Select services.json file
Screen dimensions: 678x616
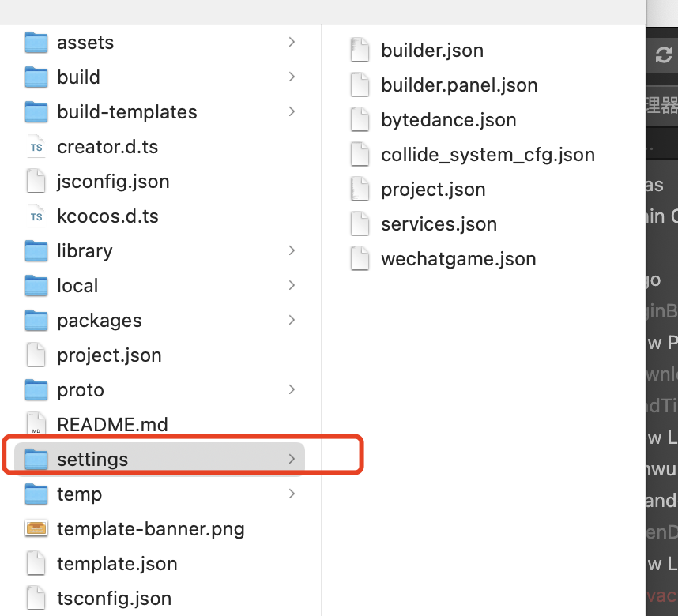(439, 224)
